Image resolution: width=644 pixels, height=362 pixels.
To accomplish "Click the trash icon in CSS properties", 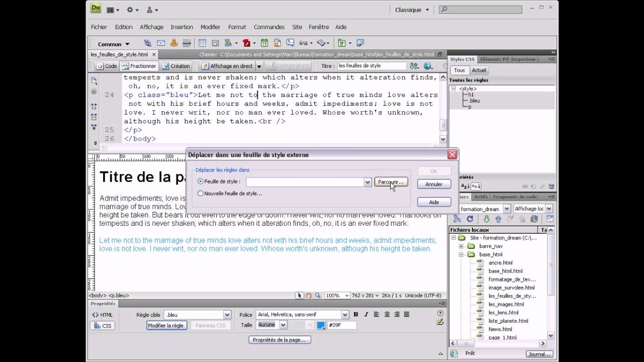I will tap(551, 187).
